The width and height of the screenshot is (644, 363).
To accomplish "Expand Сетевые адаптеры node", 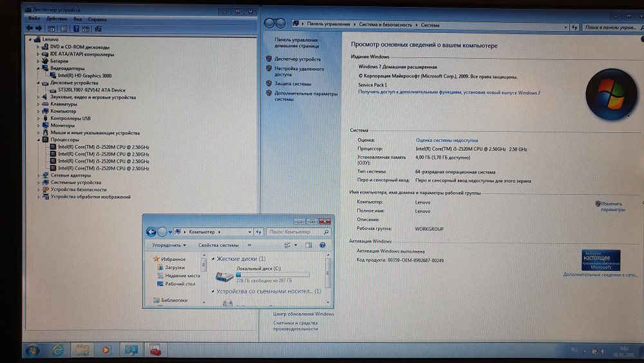I will tap(38, 175).
